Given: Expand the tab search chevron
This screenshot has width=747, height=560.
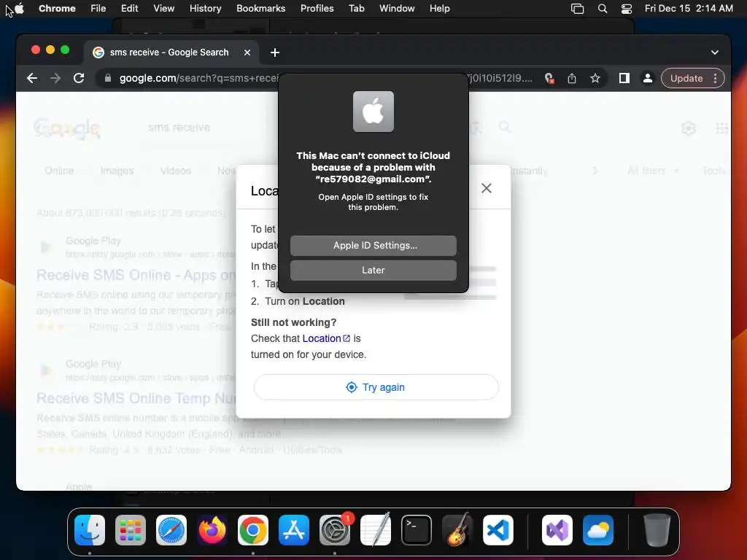Looking at the screenshot, I should pos(715,52).
